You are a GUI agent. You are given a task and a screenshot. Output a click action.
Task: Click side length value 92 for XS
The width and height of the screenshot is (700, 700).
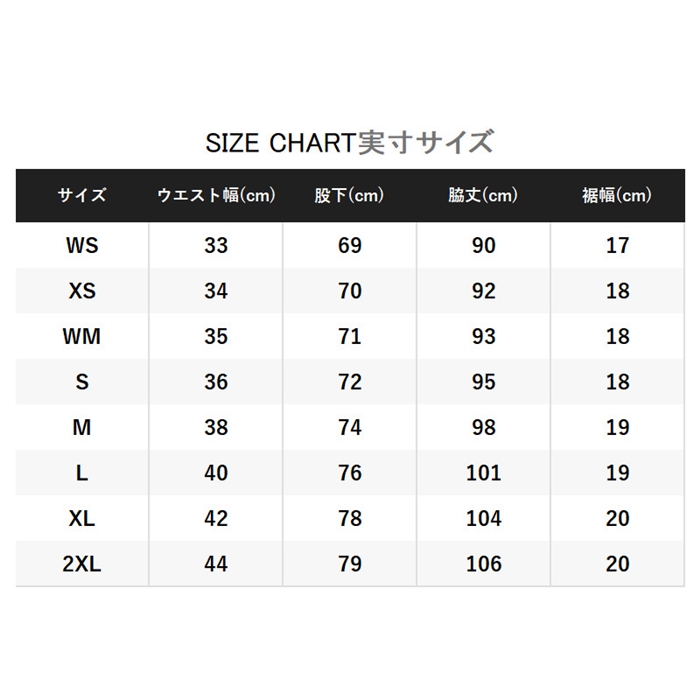pyautogui.click(x=483, y=291)
